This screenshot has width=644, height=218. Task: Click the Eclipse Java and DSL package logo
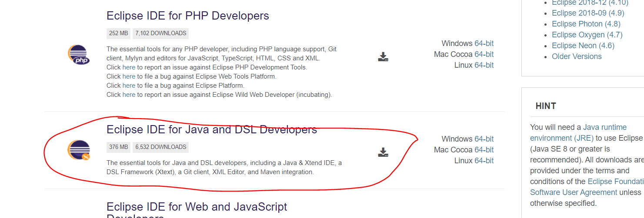click(x=79, y=150)
